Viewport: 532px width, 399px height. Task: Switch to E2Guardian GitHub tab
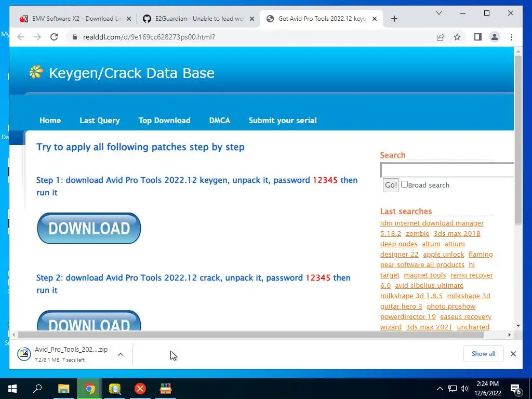click(198, 19)
